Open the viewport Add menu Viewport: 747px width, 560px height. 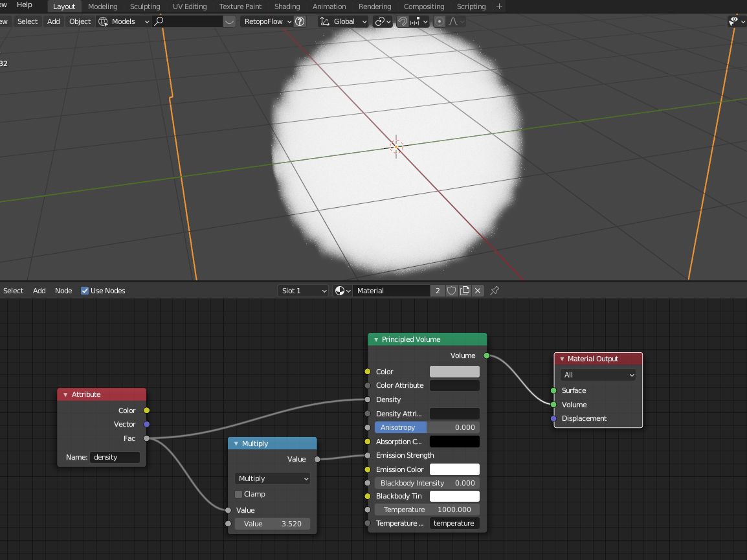pos(53,21)
